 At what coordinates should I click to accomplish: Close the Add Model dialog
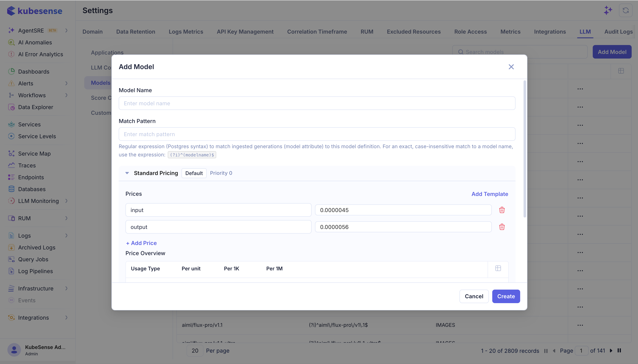pyautogui.click(x=511, y=67)
